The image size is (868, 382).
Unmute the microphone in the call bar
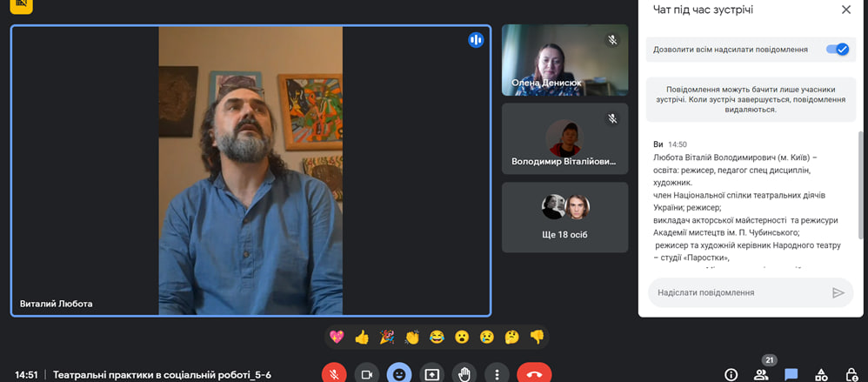click(334, 374)
